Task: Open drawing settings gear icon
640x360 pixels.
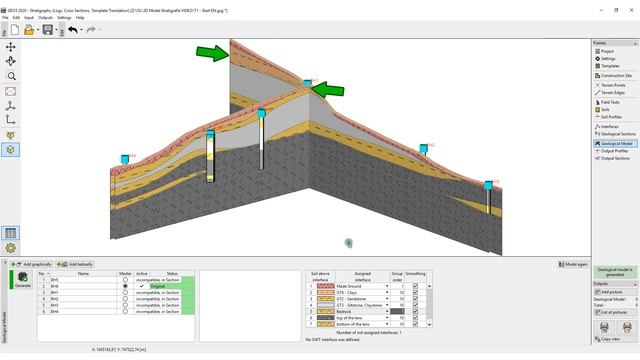Action: click(x=11, y=248)
